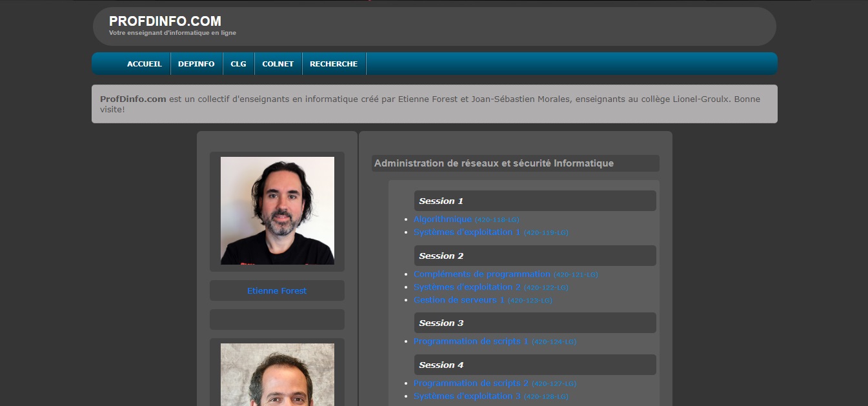The width and height of the screenshot is (868, 406).
Task: Open the DEPINFO menu item
Action: pos(196,64)
